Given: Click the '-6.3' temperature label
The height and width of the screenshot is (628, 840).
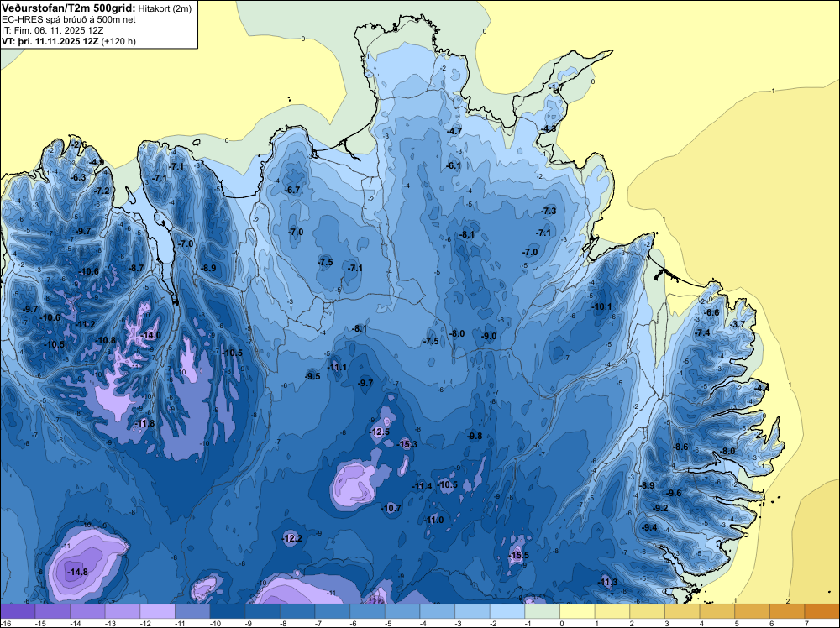Looking at the screenshot, I should [x=78, y=177].
